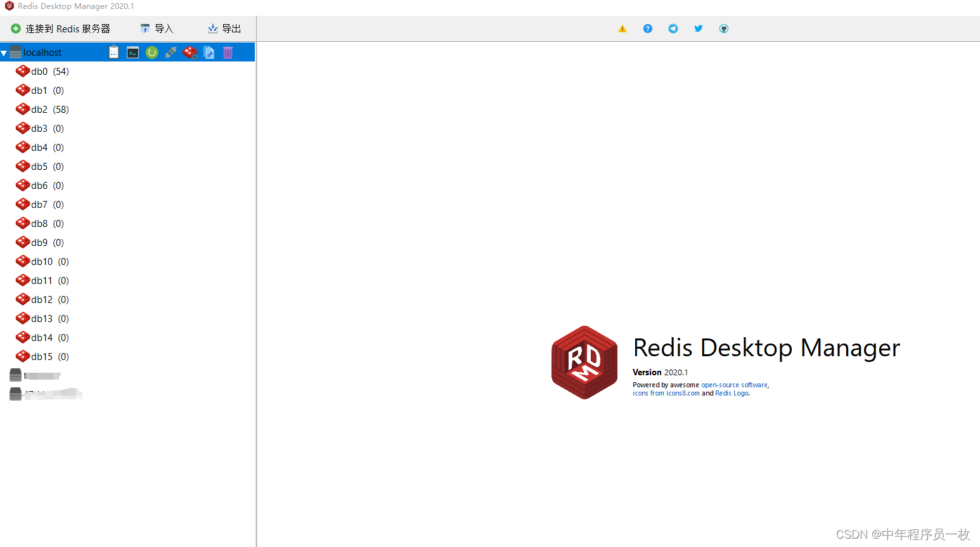The width and height of the screenshot is (980, 547).
Task: Click the Redis icon beside db8
Action: [23, 223]
